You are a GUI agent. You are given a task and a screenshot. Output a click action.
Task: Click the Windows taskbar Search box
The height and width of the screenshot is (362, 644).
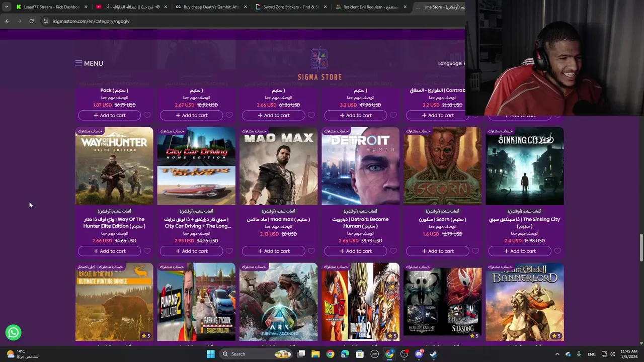pyautogui.click(x=257, y=354)
